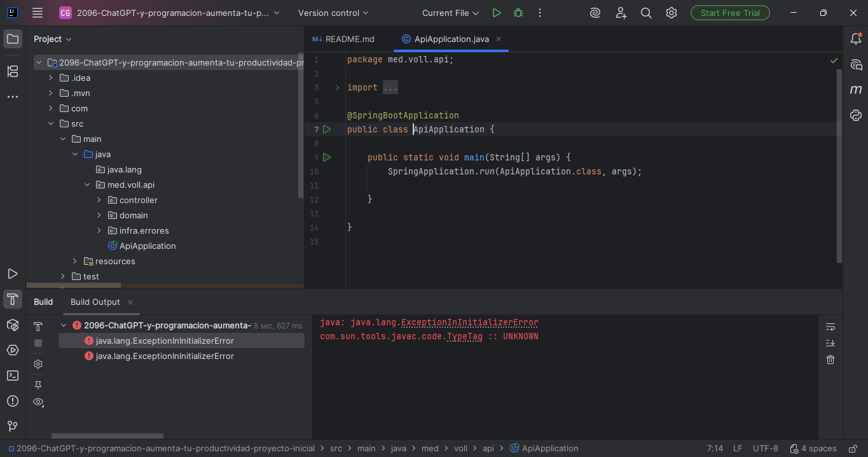Screen dimensions: 868x457
Task: Open the Current File run configuration dropdown
Action: [x=451, y=13]
